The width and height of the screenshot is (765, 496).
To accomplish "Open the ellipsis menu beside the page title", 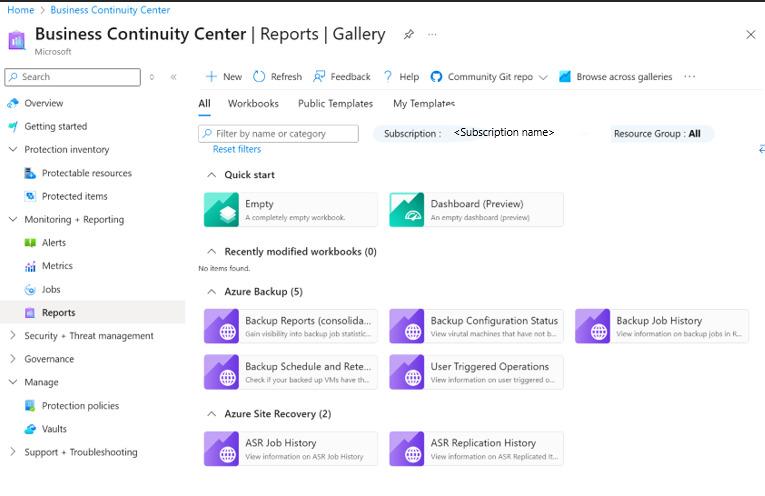I will (x=432, y=35).
